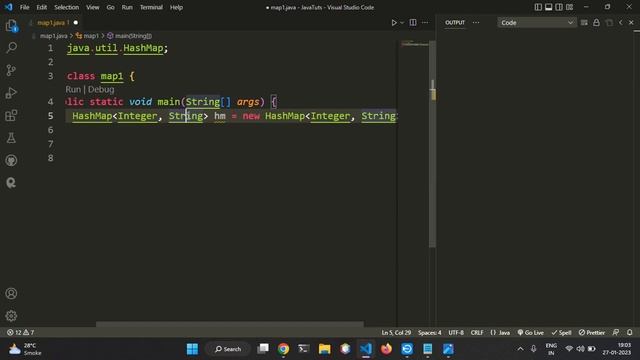Screen dimensions: 640x360
Task: Change line ending via CRLF
Action: (477, 333)
